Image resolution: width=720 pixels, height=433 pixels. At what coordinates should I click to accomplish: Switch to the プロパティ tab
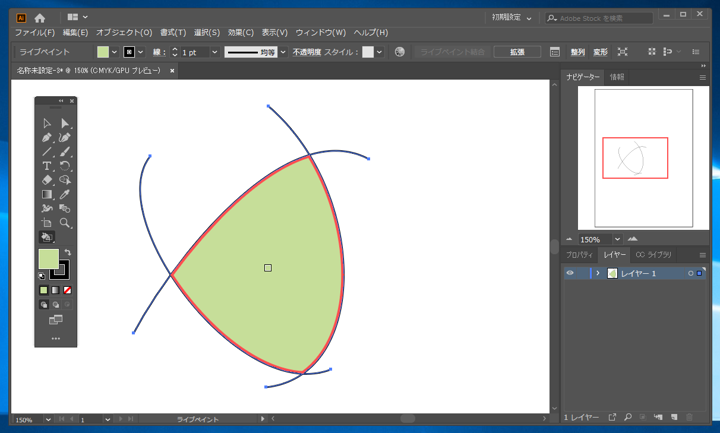point(579,255)
